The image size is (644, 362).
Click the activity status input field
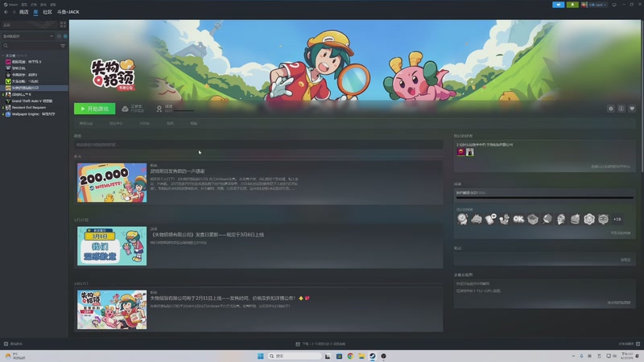pos(258,145)
